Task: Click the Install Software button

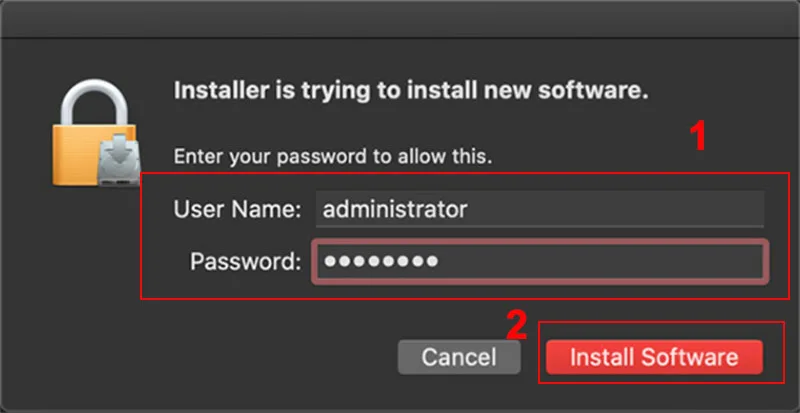Action: (x=654, y=357)
